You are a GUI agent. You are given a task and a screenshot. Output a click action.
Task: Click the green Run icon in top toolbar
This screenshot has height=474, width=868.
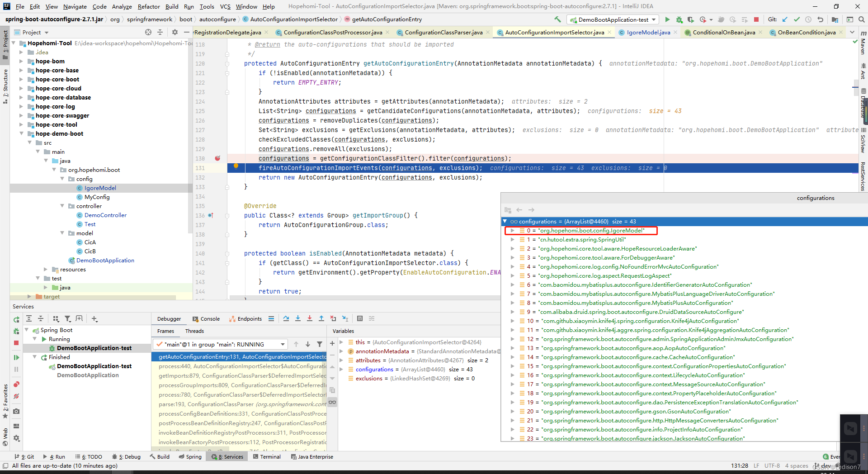pyautogui.click(x=667, y=19)
